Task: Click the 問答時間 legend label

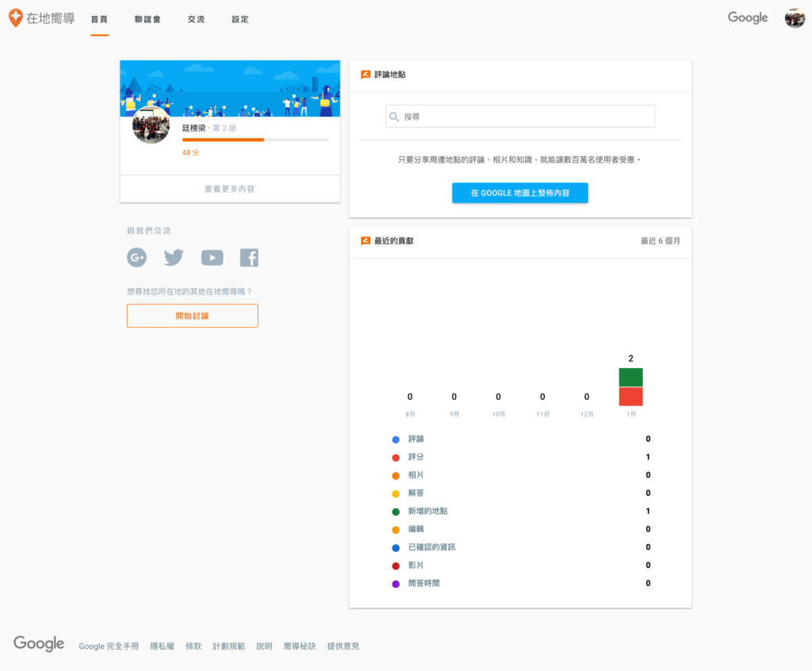Action: 423,584
